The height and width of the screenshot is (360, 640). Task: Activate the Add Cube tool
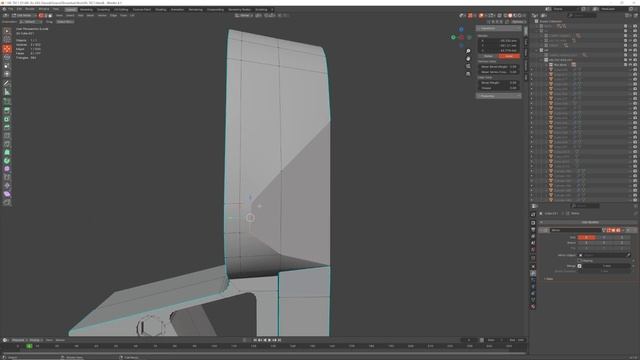(x=7, y=101)
